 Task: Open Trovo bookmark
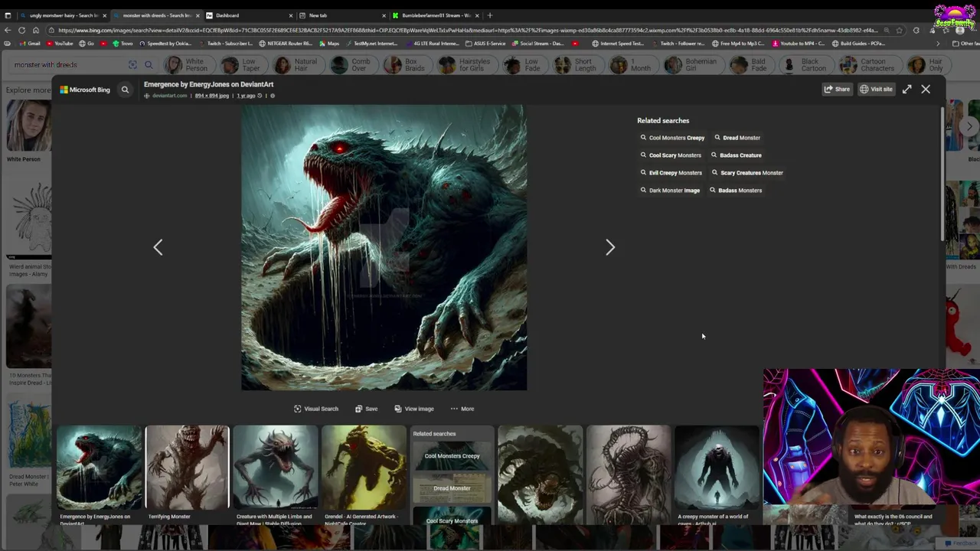122,44
